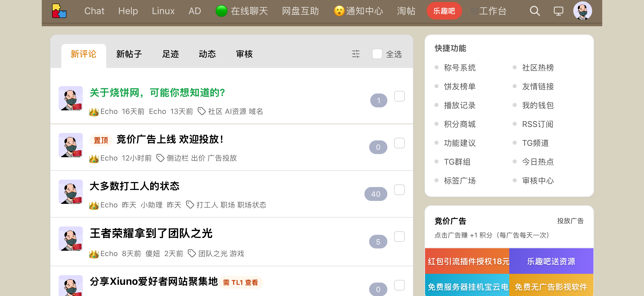Go to 在线聊天 in navbar
Image resolution: width=644 pixels, height=296 pixels.
(249, 11)
